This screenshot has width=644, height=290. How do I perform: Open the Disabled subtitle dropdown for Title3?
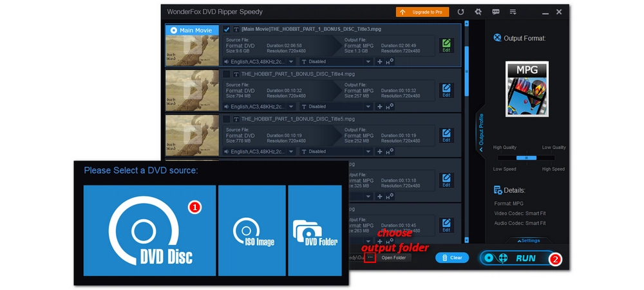pos(336,62)
